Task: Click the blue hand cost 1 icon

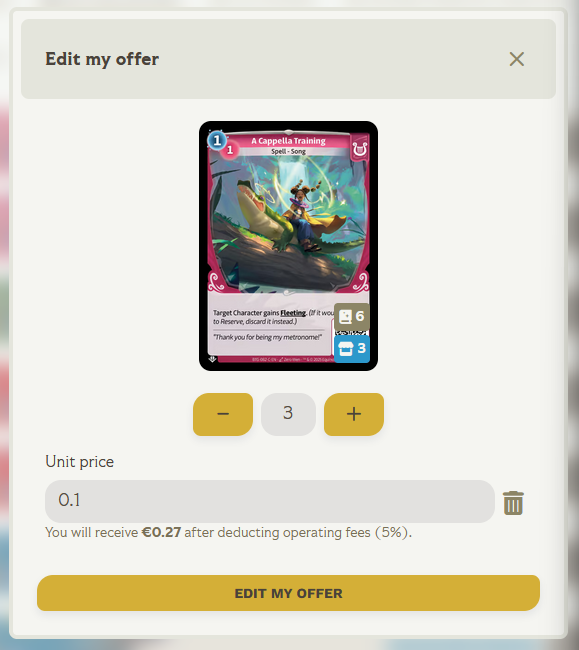Action: (x=217, y=140)
